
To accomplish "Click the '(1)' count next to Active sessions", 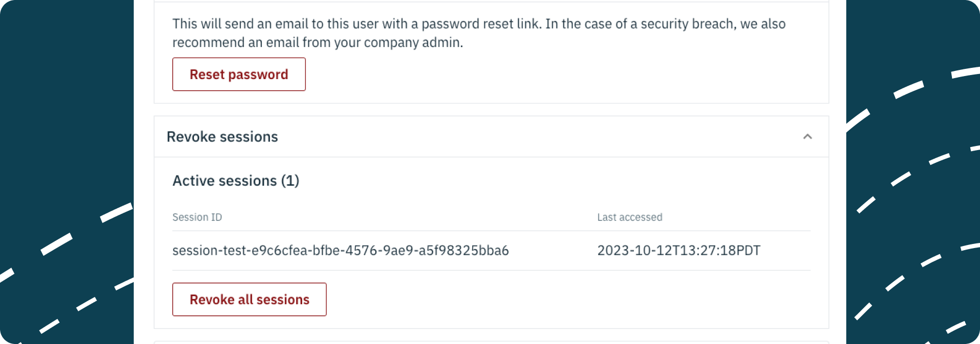I will point(290,181).
